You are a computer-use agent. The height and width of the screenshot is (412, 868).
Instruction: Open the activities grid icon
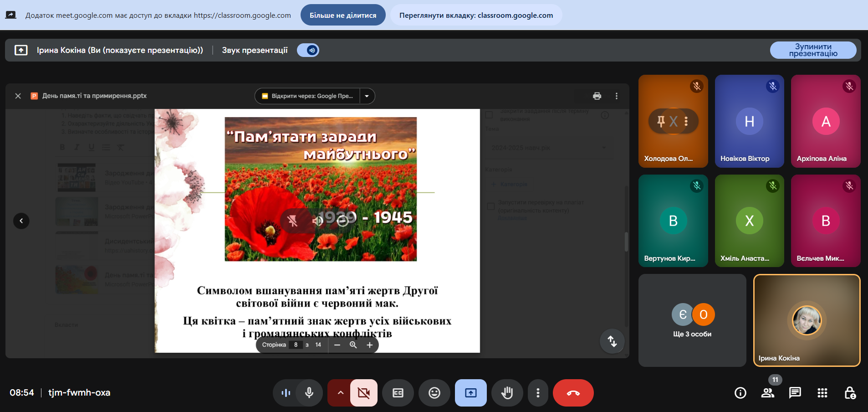(x=822, y=393)
